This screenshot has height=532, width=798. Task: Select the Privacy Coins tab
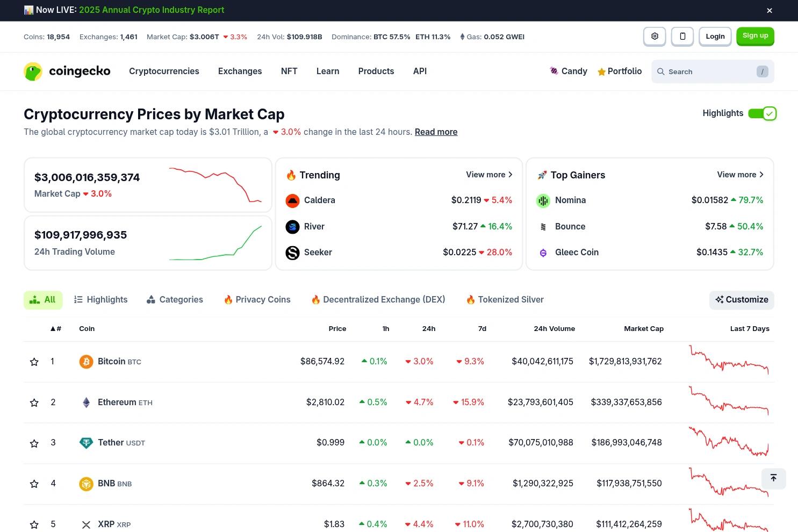point(257,300)
